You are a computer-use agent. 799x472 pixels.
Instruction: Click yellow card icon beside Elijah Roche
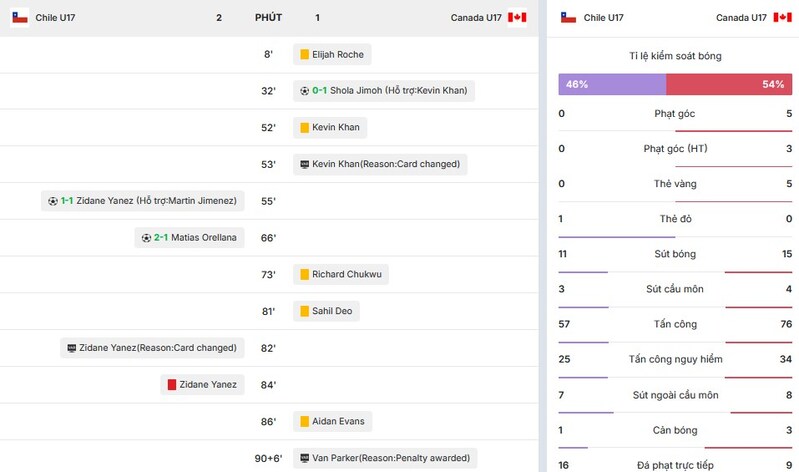pos(304,54)
